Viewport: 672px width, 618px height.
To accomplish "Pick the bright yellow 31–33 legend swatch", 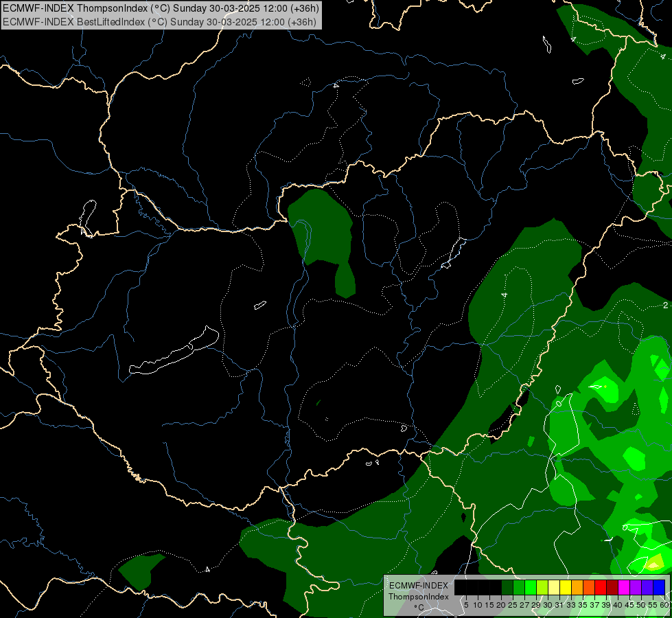I will (x=566, y=587).
